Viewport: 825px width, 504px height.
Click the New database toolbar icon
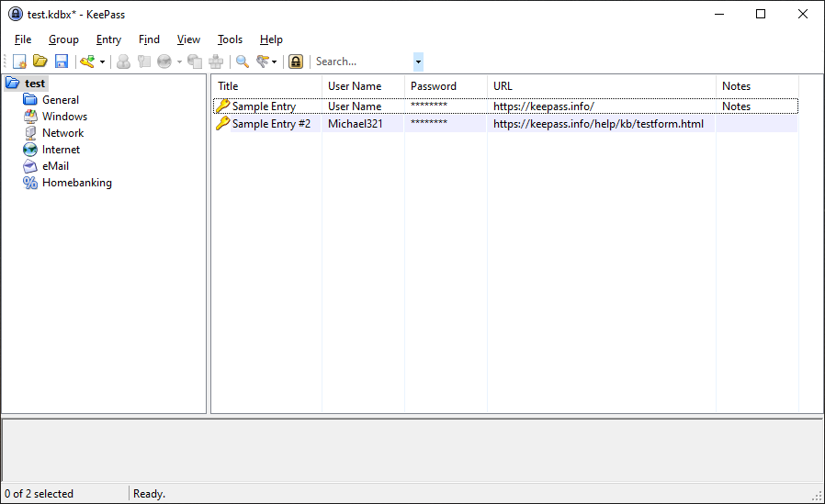coord(19,62)
